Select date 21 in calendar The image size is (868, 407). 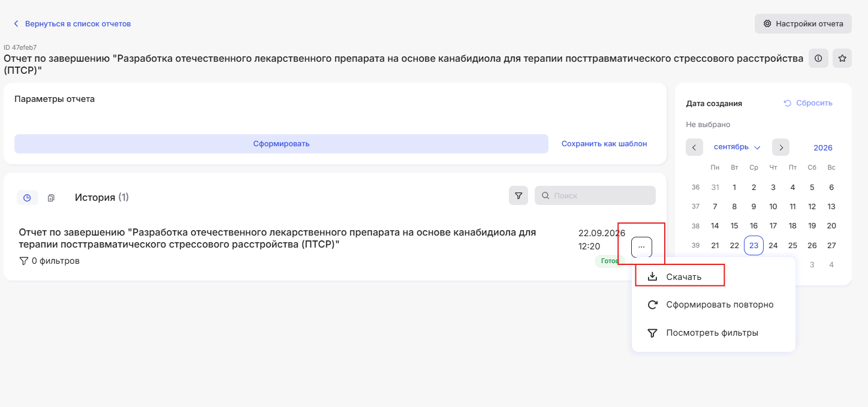point(715,245)
